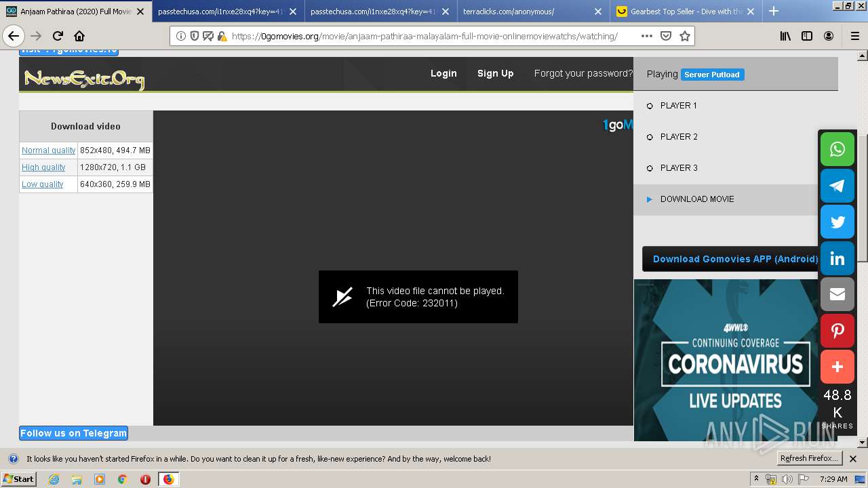Open the Login link
The height and width of the screenshot is (488, 868).
[443, 73]
